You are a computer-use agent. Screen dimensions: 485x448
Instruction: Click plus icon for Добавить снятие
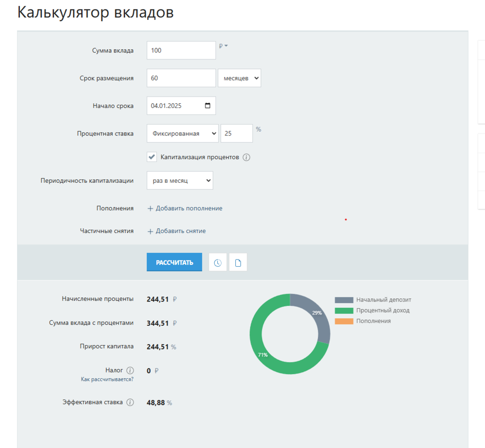click(x=150, y=231)
